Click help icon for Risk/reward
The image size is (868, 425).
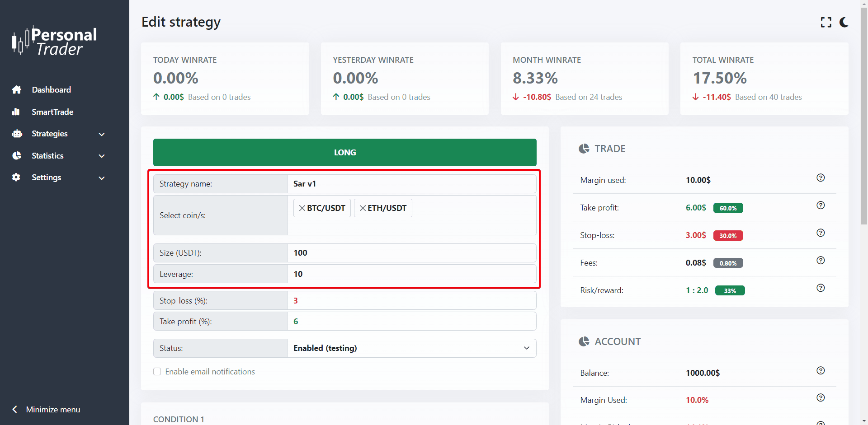click(x=821, y=288)
